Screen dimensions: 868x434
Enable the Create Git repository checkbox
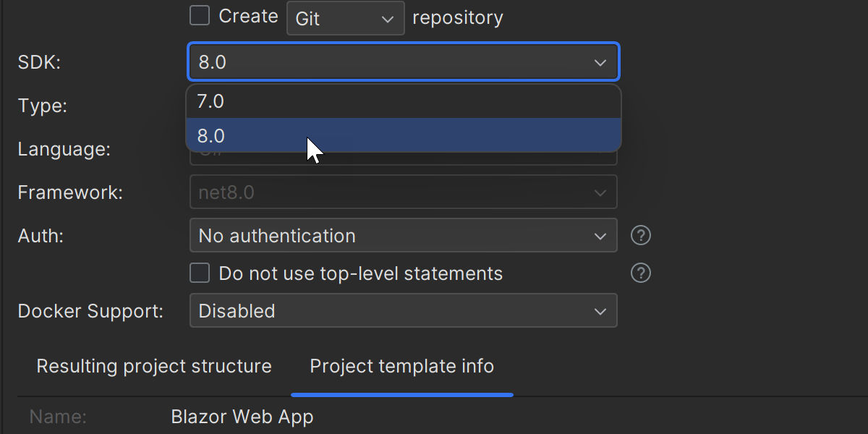point(200,16)
